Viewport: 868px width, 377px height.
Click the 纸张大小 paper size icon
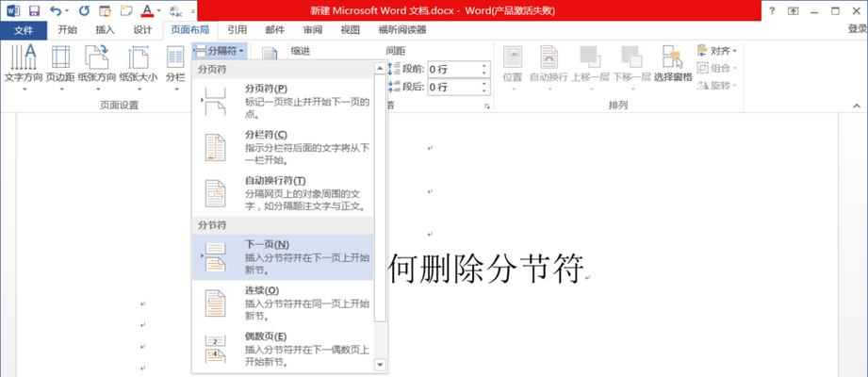[x=139, y=57]
